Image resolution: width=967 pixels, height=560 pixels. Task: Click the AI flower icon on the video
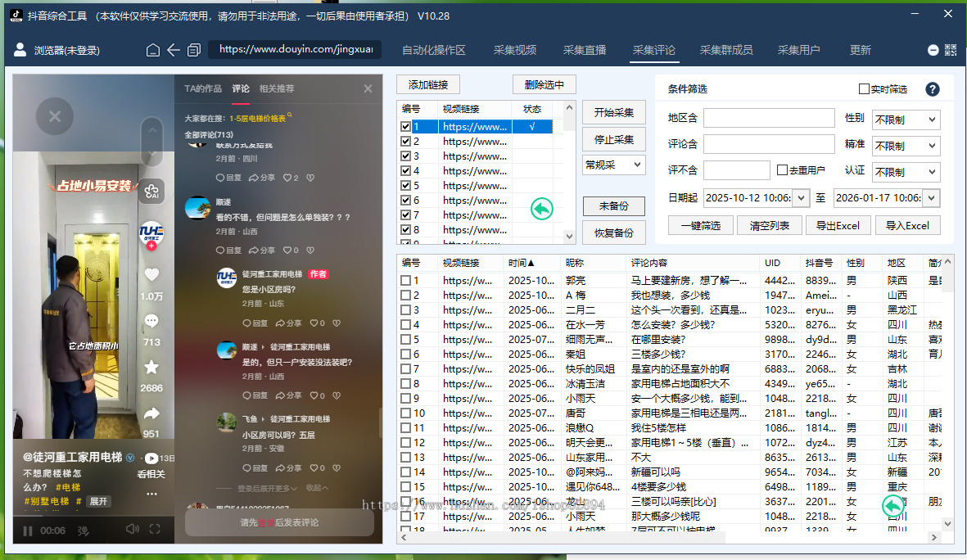pos(151,192)
